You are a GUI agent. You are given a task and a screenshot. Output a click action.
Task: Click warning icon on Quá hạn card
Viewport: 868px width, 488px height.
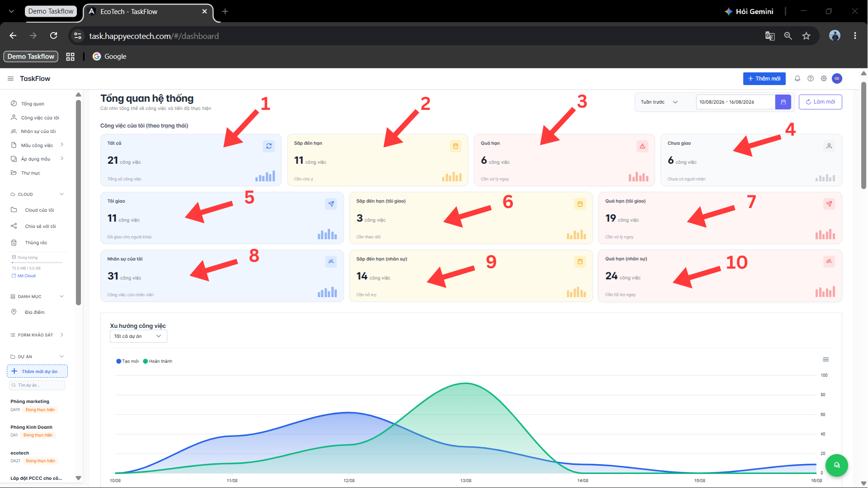tap(642, 146)
